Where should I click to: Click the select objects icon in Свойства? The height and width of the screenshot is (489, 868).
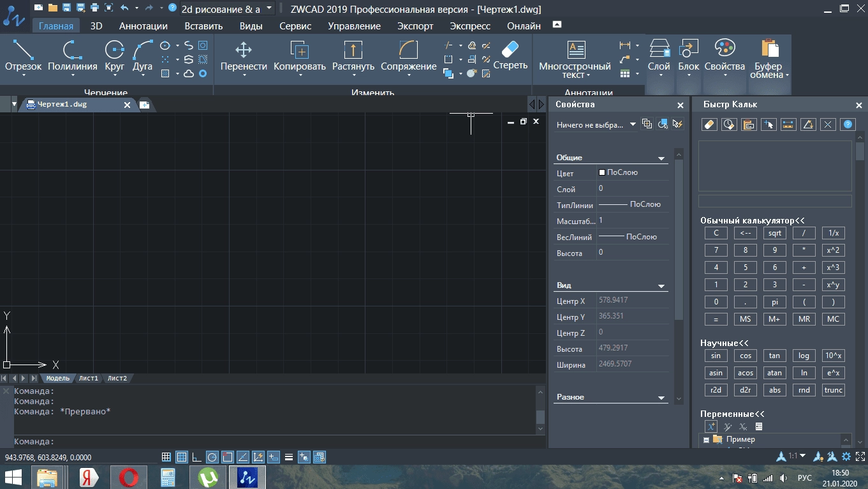663,124
